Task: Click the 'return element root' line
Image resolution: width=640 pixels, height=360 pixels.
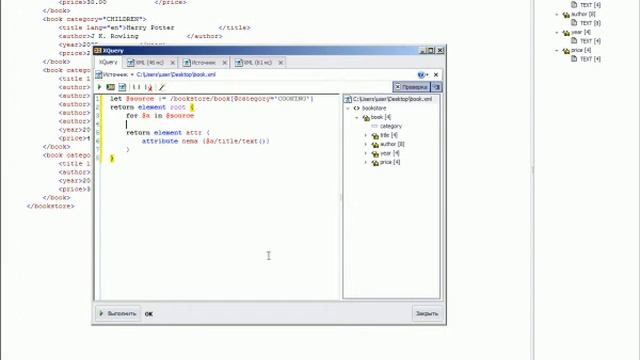Action: click(152, 107)
